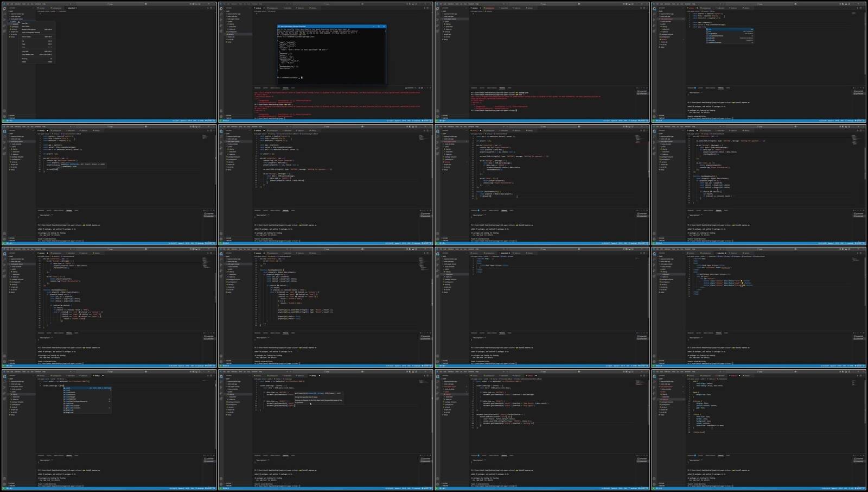Screen dimensions: 868x492
Task: Choose Copy Relative Path in the context menu
Action: [37, 54]
